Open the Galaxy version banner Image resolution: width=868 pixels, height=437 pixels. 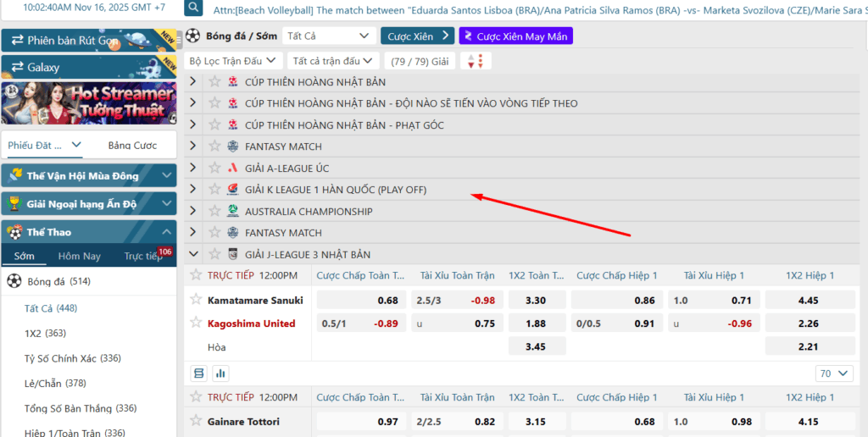(88, 67)
